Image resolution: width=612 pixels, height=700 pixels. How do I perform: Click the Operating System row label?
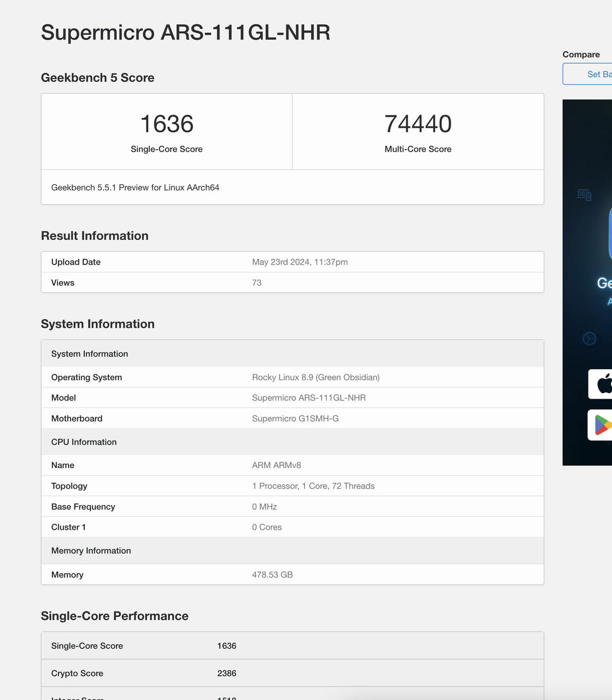coord(86,377)
